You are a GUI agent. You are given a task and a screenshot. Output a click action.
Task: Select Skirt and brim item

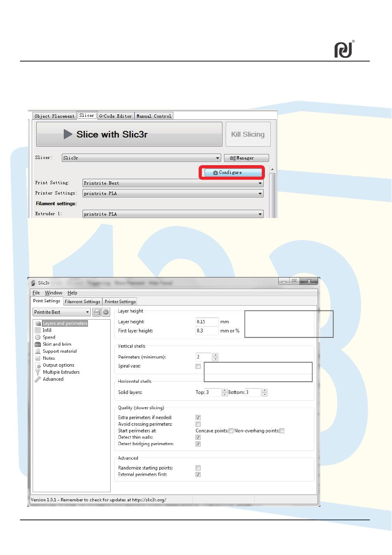pos(57,344)
